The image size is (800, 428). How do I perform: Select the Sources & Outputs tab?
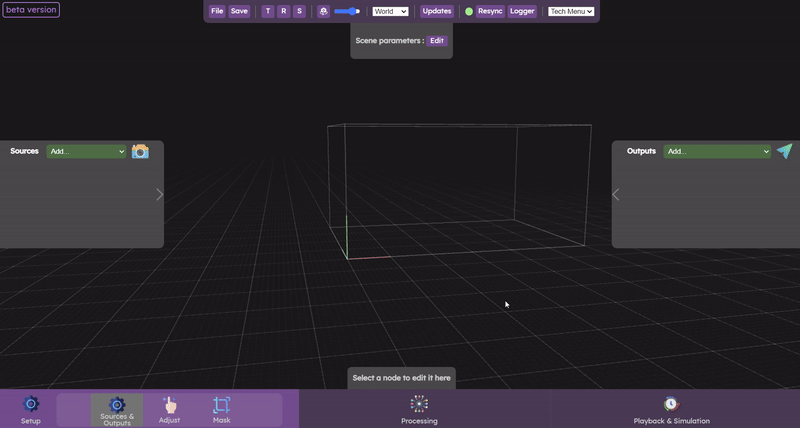(117, 410)
